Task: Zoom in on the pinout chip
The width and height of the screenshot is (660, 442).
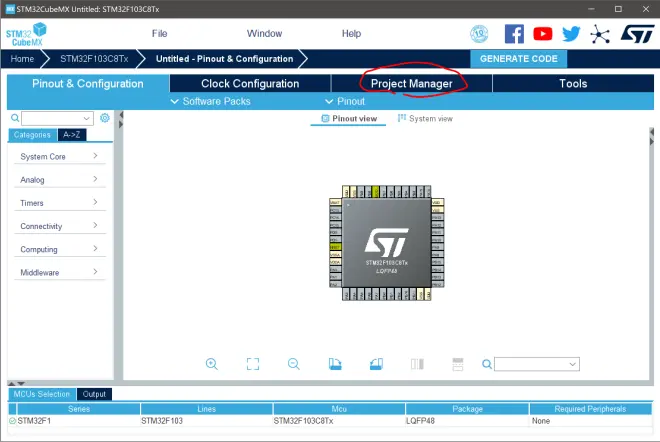Action: pyautogui.click(x=212, y=364)
